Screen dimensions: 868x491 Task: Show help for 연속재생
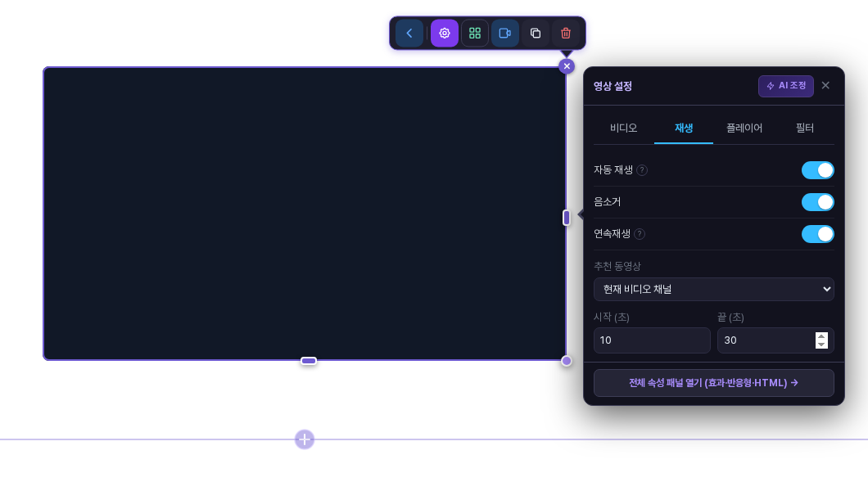click(640, 234)
